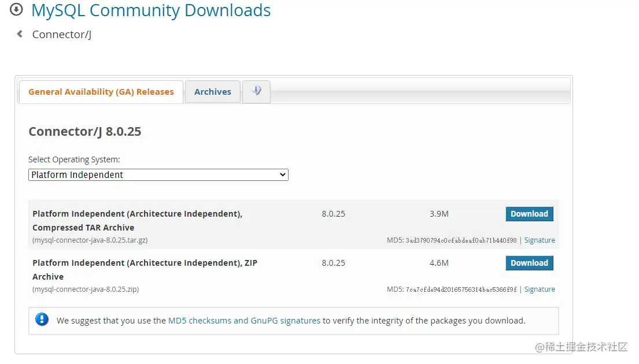Image resolution: width=639 pixels, height=364 pixels.
Task: Switch to the Archives tab
Action: (x=213, y=92)
